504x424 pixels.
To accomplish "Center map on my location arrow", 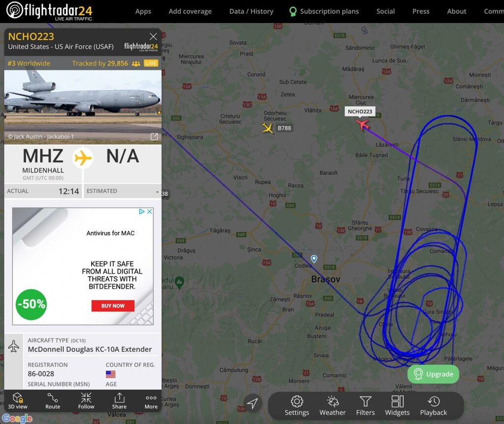I will 252,403.
